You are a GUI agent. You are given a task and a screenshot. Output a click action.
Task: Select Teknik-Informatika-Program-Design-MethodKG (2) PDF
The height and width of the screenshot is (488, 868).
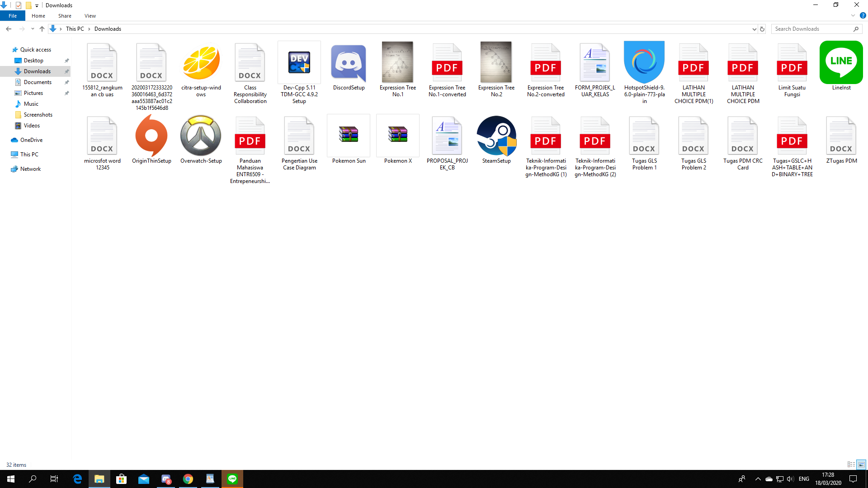pos(595,146)
